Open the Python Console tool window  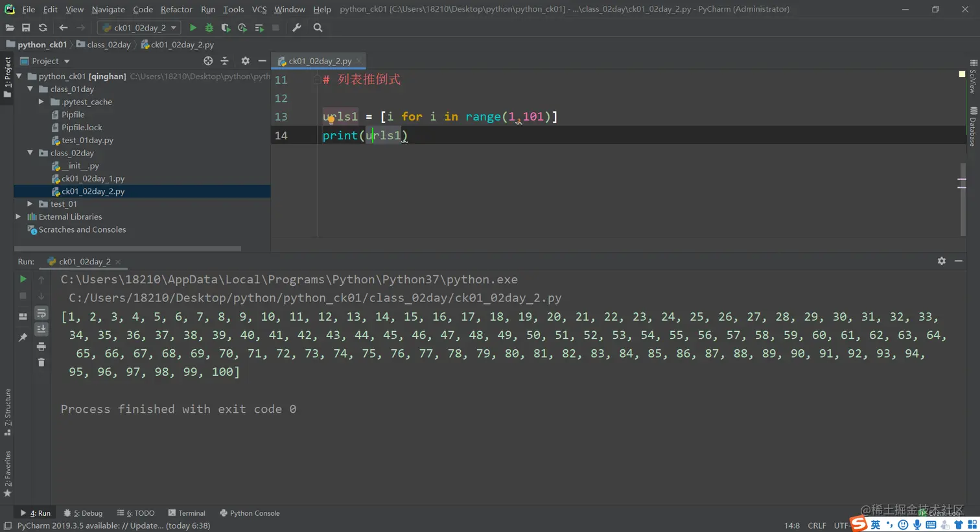coord(250,513)
